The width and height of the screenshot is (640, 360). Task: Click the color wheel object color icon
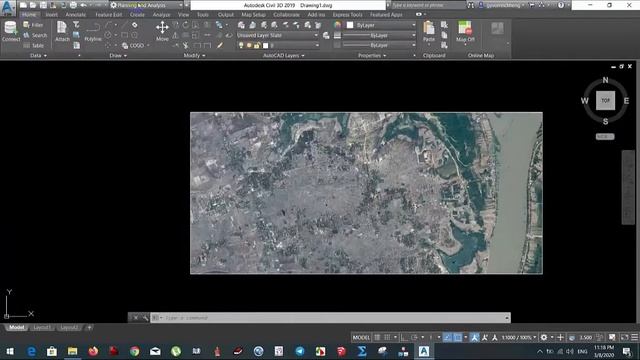tap(337, 25)
